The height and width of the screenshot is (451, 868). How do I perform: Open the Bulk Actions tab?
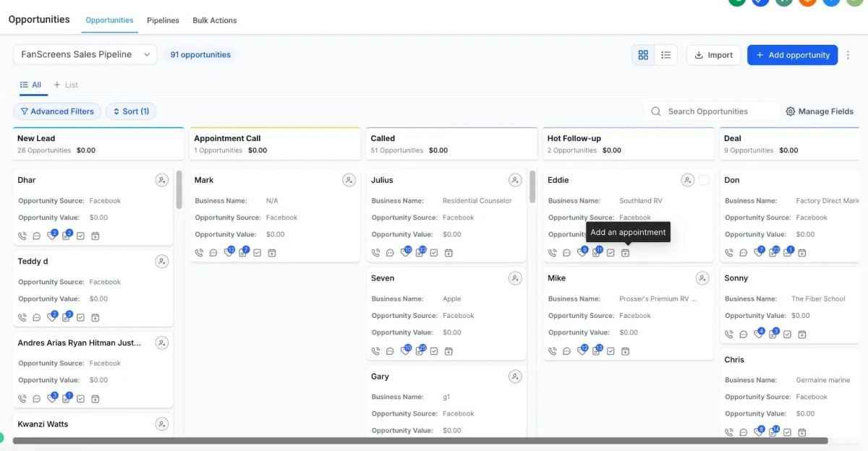click(x=215, y=20)
